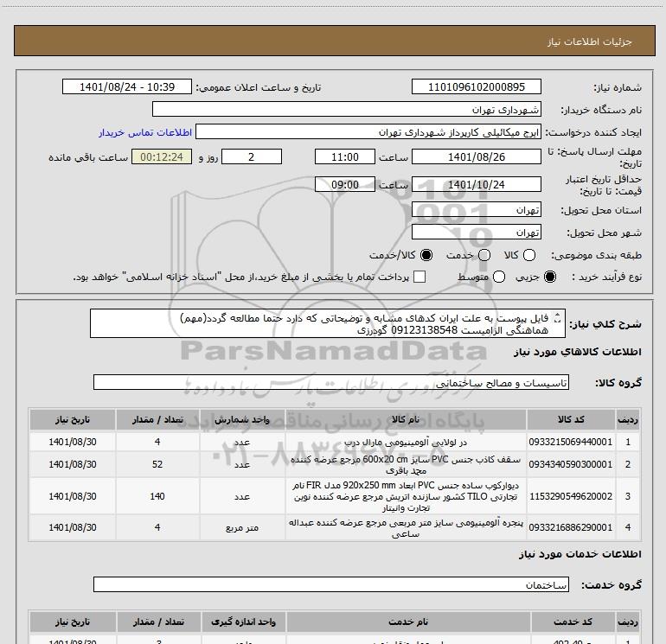Click product code 0933216886290001
The width and height of the screenshot is (666, 644).
(x=571, y=527)
